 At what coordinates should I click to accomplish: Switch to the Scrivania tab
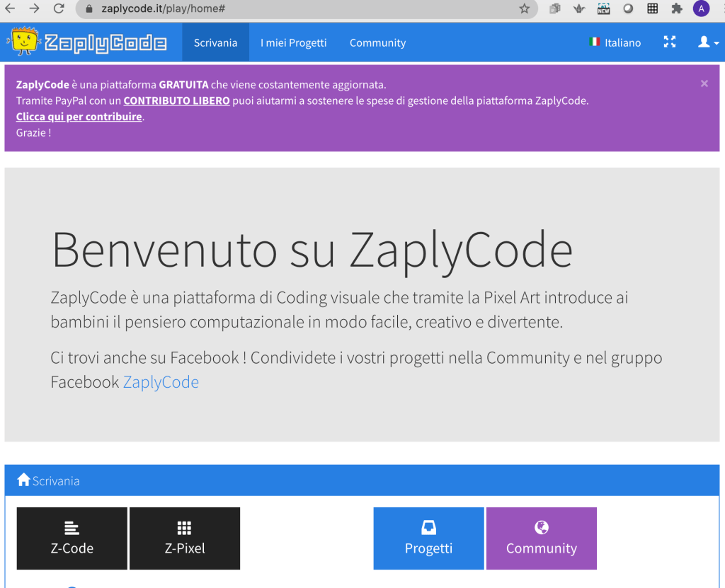coord(215,42)
